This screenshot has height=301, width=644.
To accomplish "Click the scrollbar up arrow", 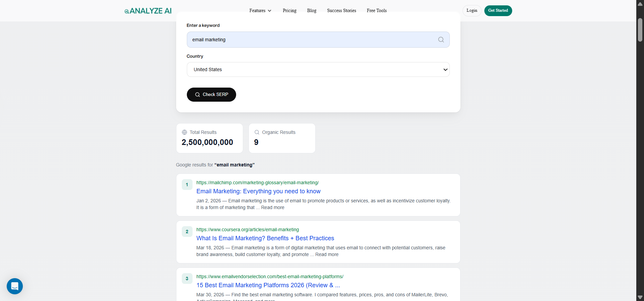I will [x=640, y=4].
